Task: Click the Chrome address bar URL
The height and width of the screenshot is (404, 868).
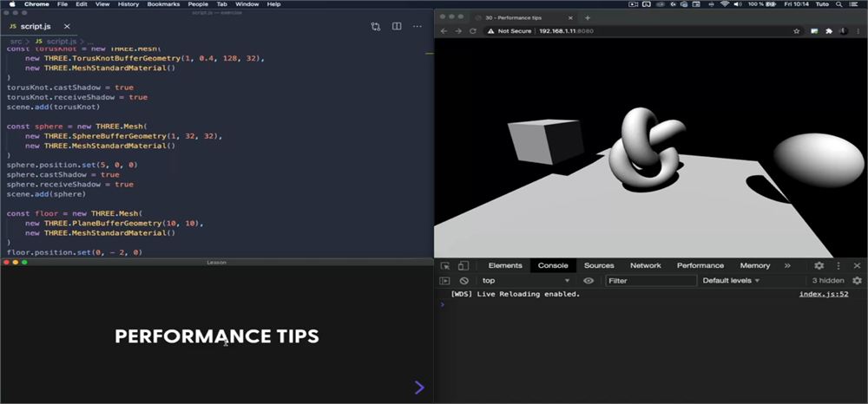Action: 566,31
